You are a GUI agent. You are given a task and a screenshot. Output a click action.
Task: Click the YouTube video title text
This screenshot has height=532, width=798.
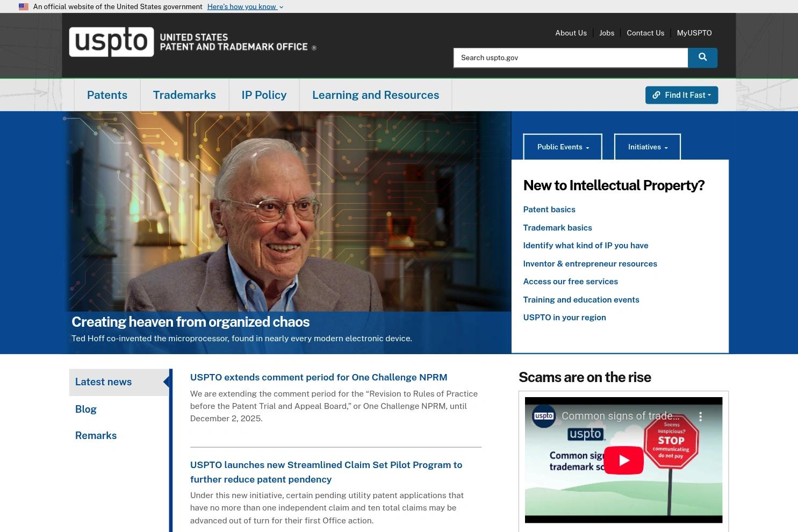coord(621,416)
